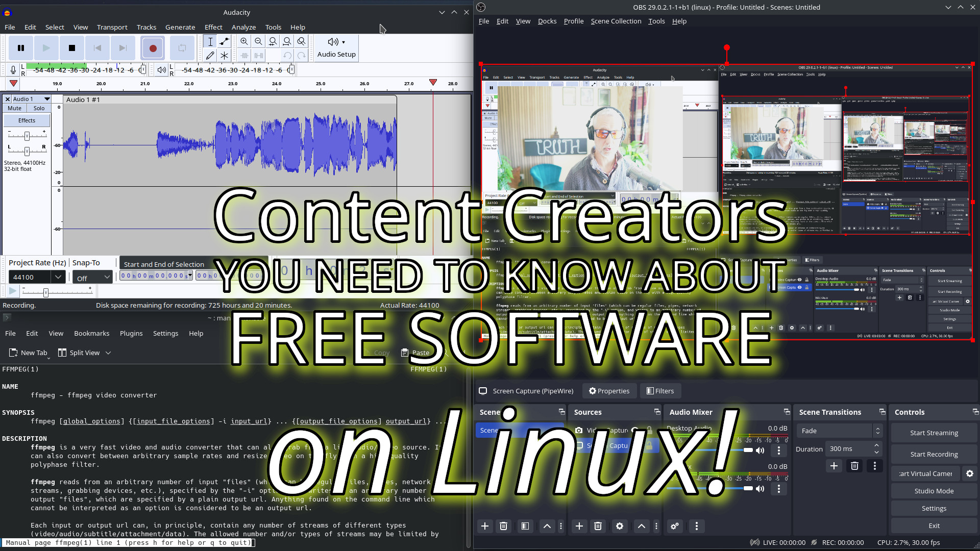Delete the selected source using the trash icon
The image size is (980, 551).
pos(598,526)
